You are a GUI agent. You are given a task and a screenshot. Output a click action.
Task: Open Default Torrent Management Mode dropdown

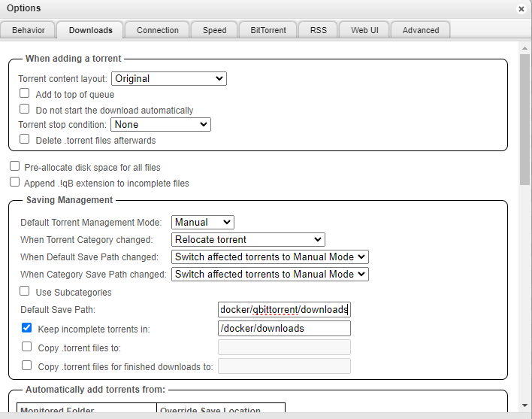203,223
